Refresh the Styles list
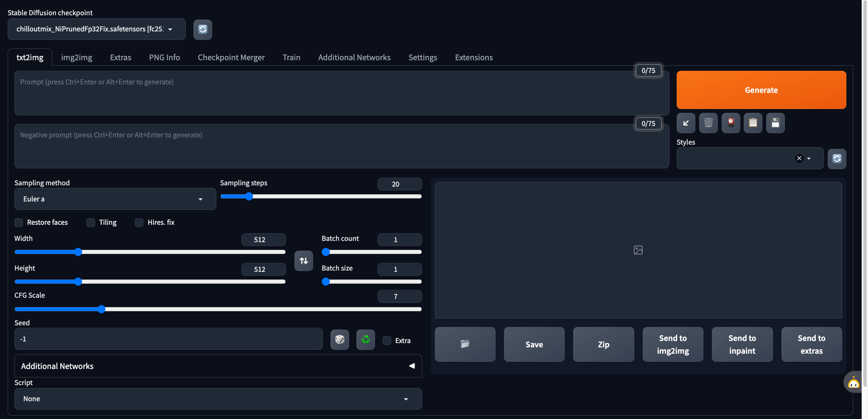This screenshot has width=868, height=419. 837,159
